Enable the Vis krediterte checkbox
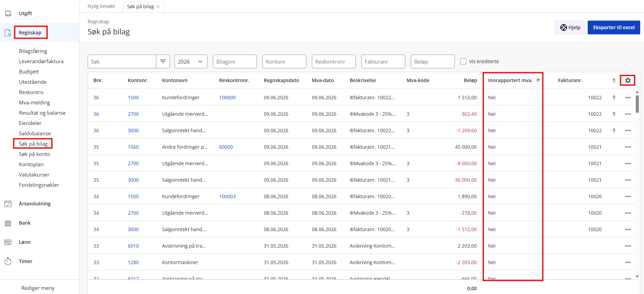The image size is (644, 294). (463, 61)
